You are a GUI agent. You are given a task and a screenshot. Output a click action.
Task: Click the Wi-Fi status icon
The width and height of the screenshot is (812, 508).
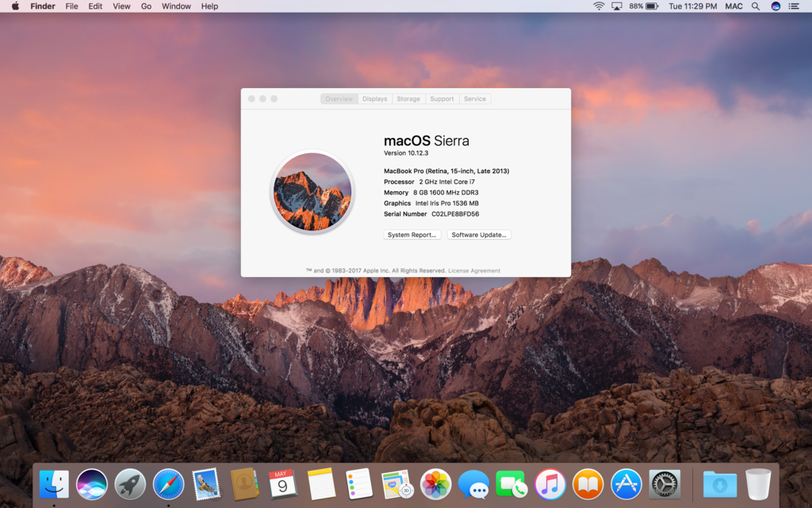(599, 6)
